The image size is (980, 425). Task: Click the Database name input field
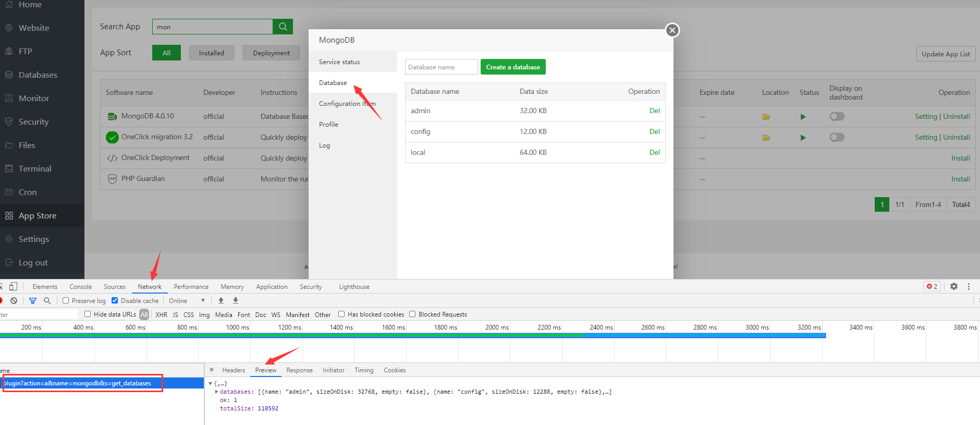442,67
